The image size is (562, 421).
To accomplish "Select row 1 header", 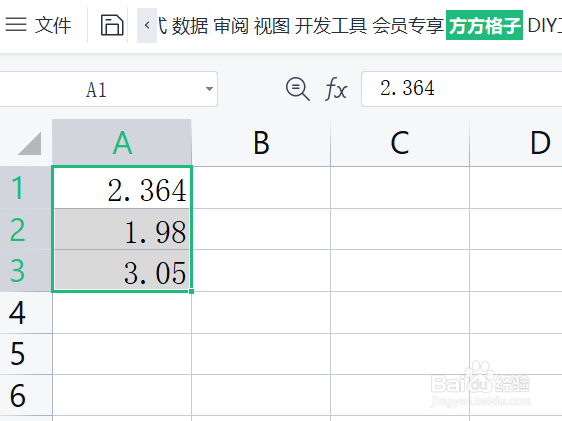I will pyautogui.click(x=25, y=187).
